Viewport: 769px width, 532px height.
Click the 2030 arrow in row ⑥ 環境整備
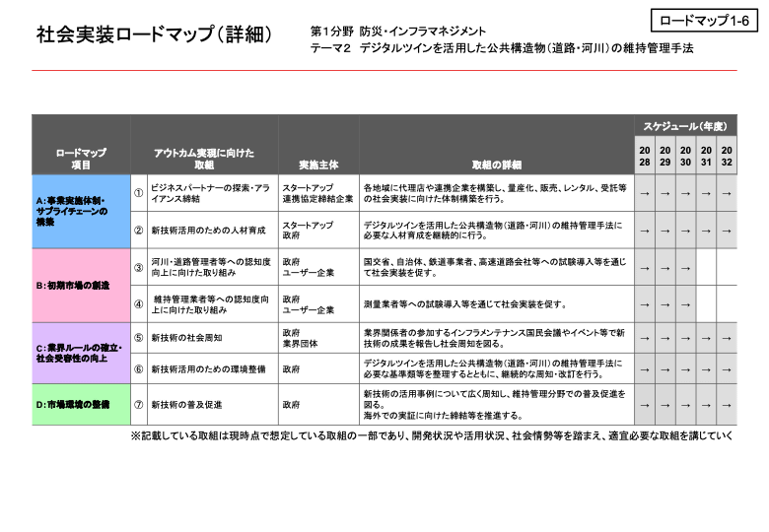click(685, 369)
